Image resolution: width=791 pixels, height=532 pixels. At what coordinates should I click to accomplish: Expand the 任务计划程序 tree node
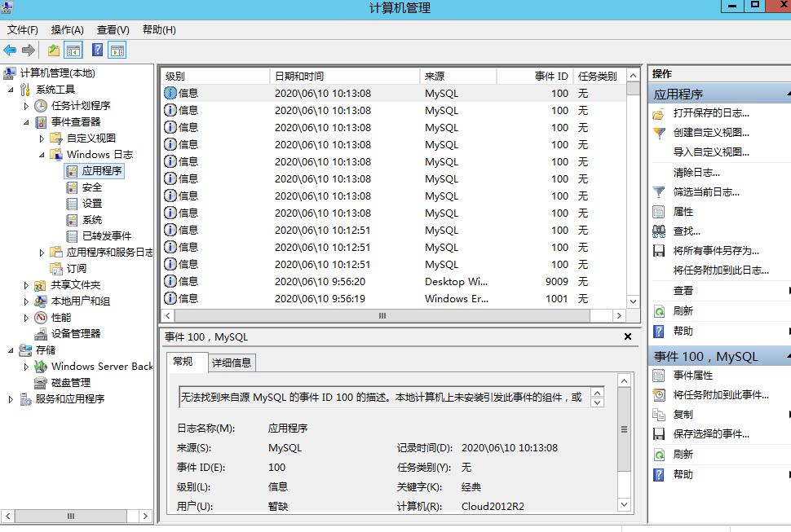click(x=26, y=106)
